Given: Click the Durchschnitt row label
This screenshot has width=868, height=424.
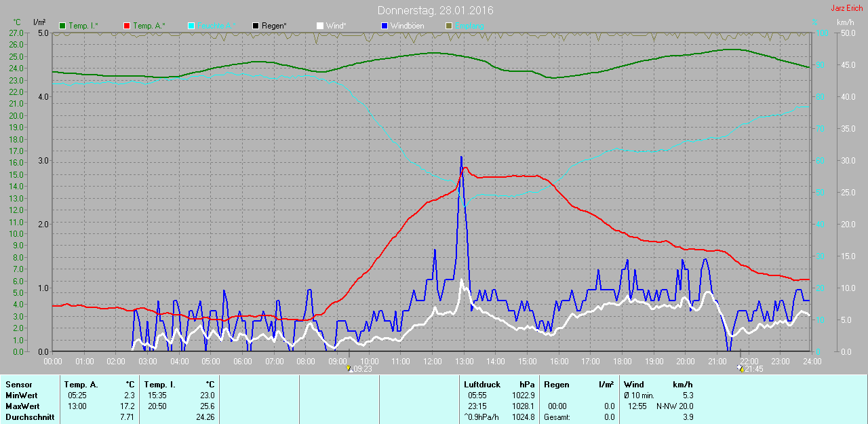Looking at the screenshot, I should click(x=29, y=417).
